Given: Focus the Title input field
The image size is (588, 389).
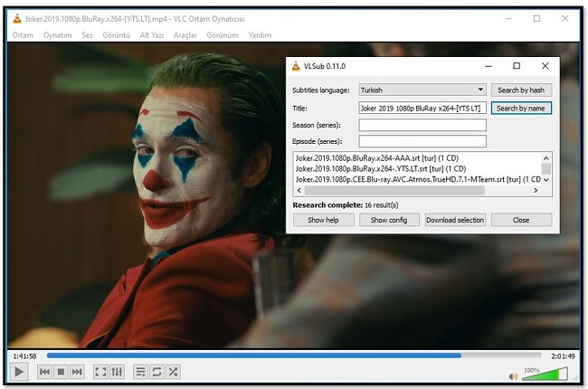Looking at the screenshot, I should click(422, 108).
